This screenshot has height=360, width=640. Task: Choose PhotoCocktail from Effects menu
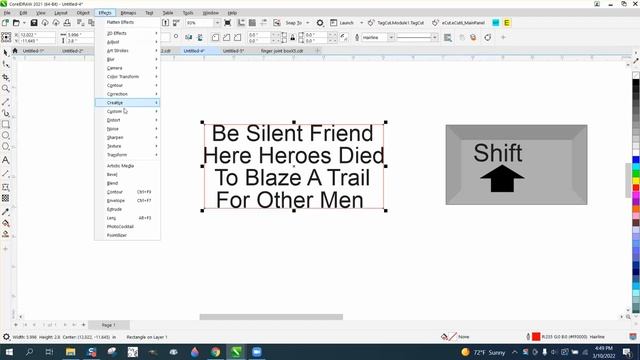tap(127, 227)
